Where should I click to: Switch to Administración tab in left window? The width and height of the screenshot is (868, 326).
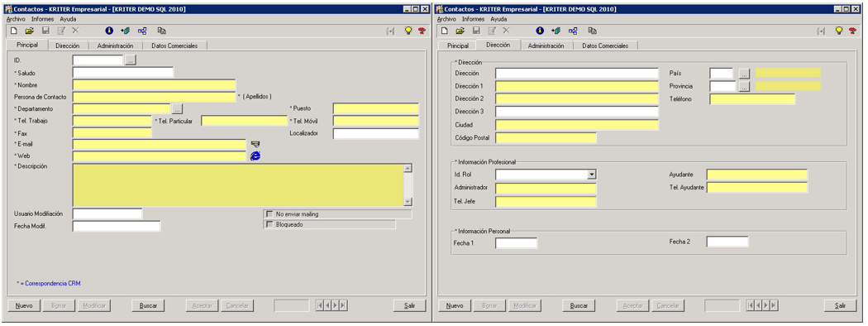pyautogui.click(x=115, y=46)
